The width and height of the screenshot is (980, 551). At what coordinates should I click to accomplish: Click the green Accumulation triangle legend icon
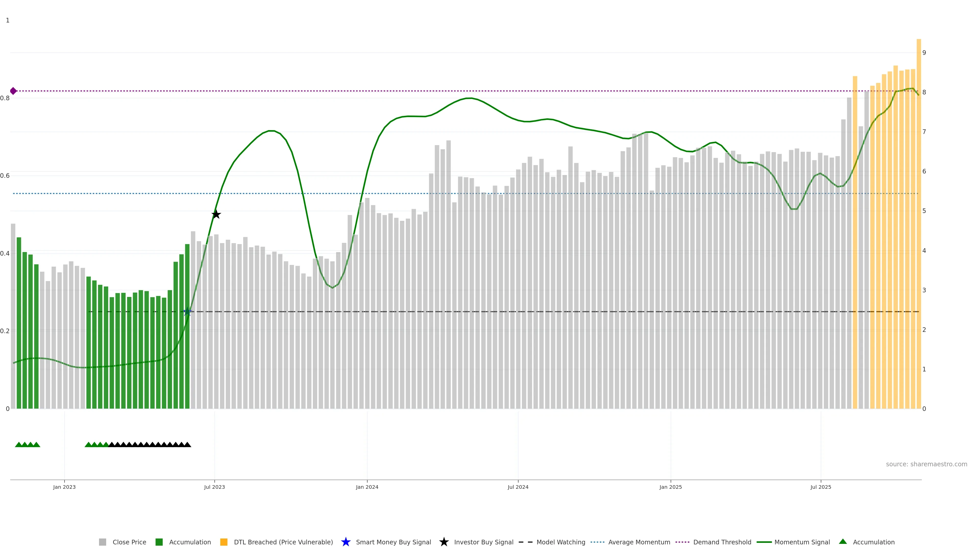843,542
